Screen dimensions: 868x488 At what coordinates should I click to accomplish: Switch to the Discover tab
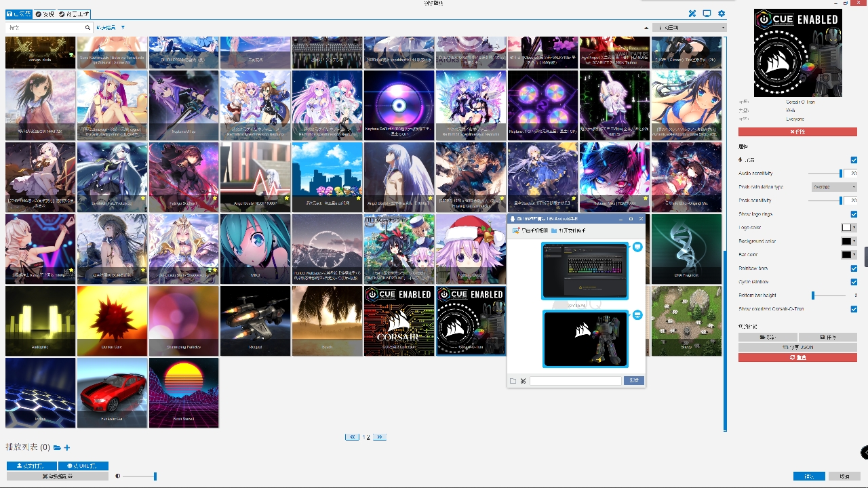point(45,14)
